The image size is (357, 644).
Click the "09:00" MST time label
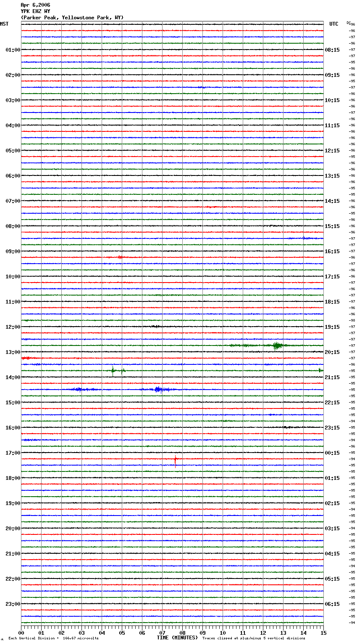(x=13, y=251)
